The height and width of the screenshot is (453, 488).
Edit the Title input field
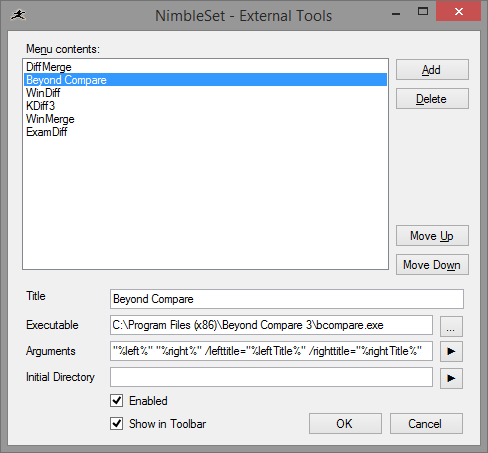[287, 299]
